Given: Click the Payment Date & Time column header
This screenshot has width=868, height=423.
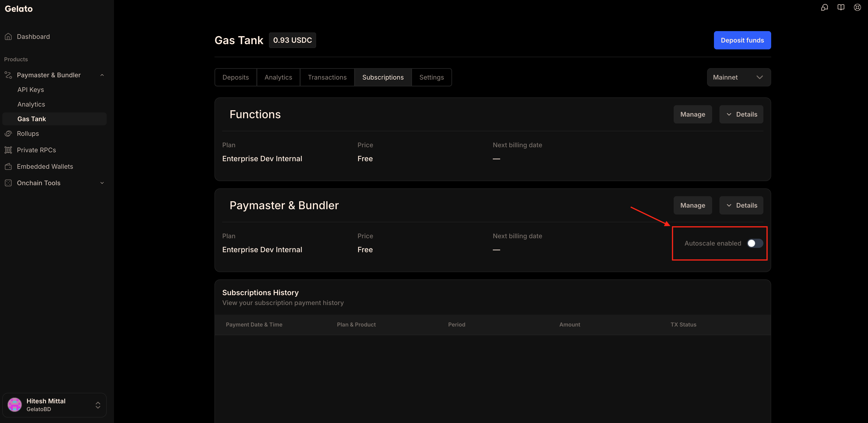Looking at the screenshot, I should (254, 325).
